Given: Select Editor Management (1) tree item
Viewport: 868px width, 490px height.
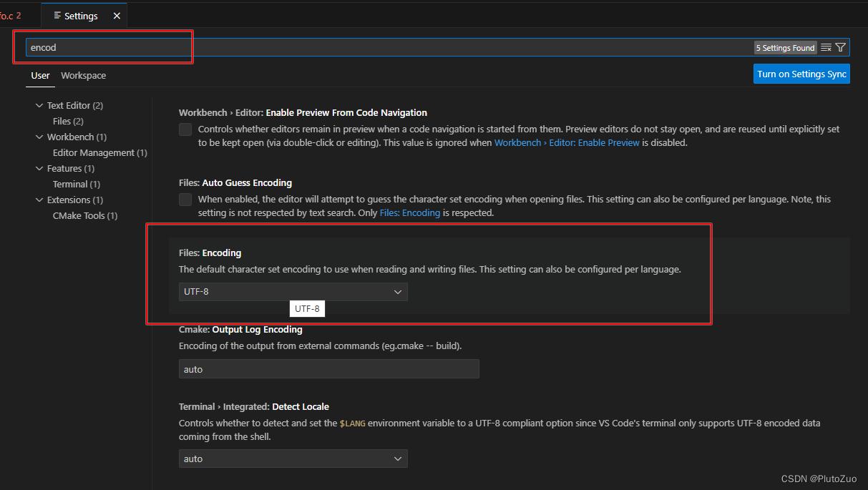Looking at the screenshot, I should 99,152.
